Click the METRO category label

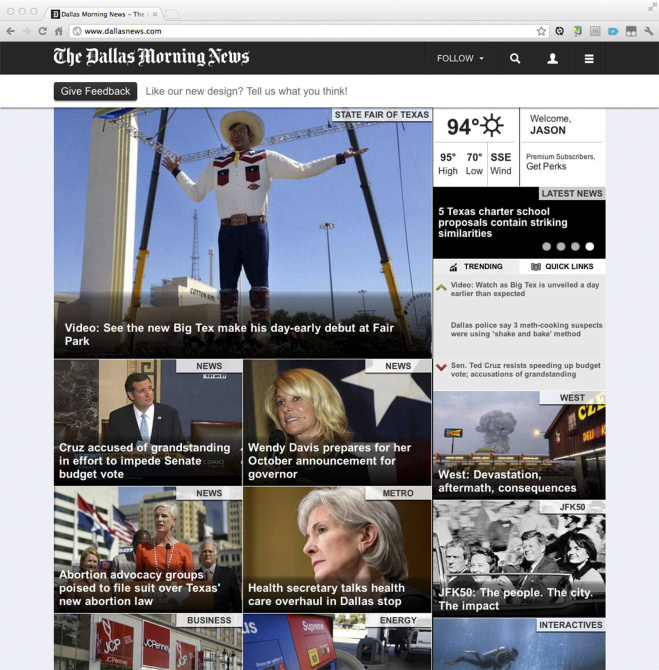pos(398,493)
